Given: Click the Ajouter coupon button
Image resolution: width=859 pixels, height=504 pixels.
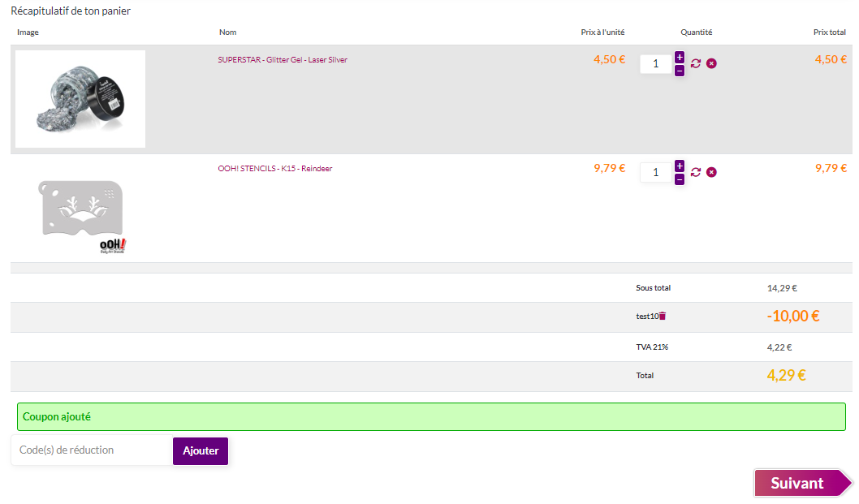Looking at the screenshot, I should pyautogui.click(x=201, y=451).
